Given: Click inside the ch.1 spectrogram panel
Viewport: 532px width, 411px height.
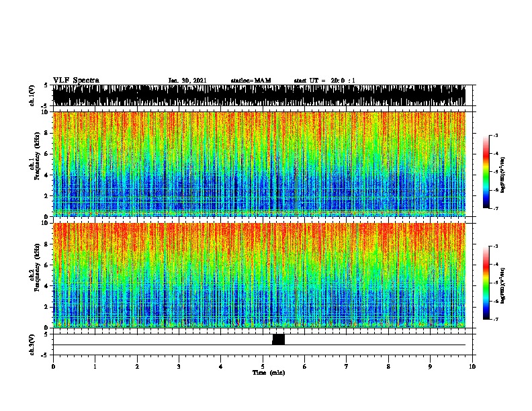Looking at the screenshot, I should tap(259, 164).
